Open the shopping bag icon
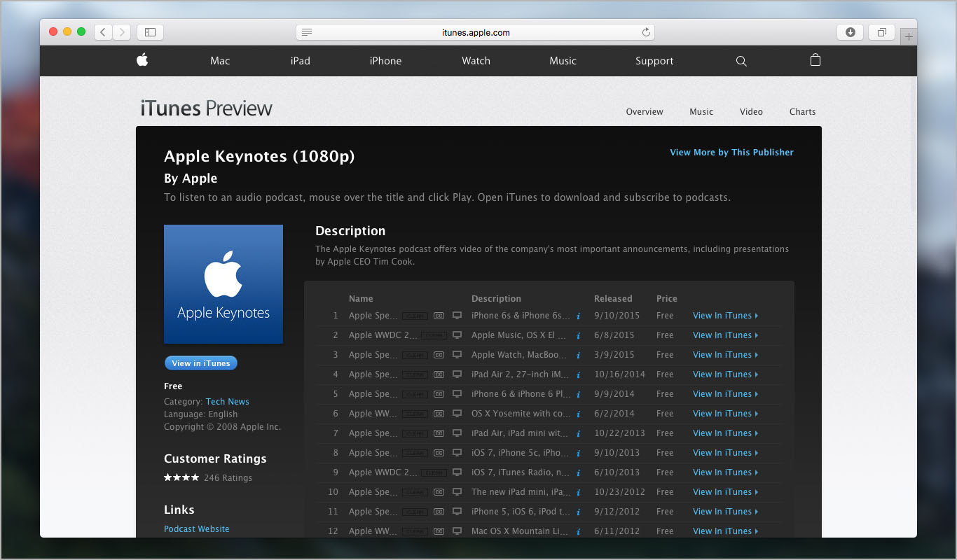The image size is (957, 560). click(x=815, y=60)
